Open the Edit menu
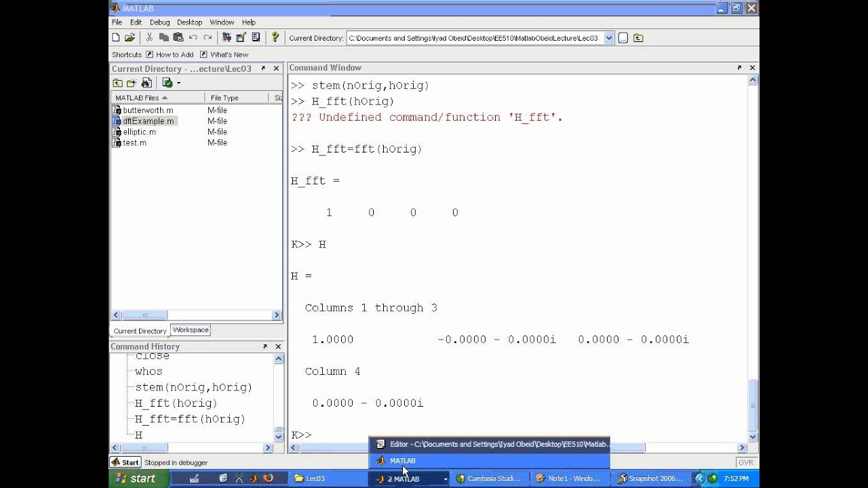This screenshot has height=488, width=868. [136, 22]
